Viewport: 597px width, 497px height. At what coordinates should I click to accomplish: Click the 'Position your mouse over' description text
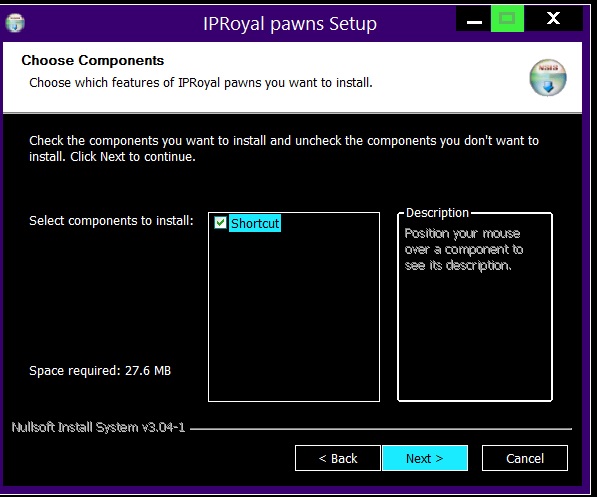464,249
